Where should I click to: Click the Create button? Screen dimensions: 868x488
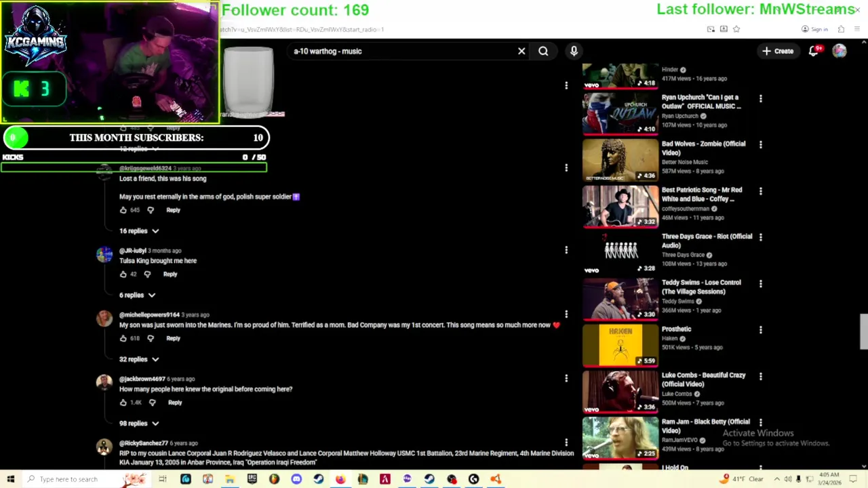778,51
